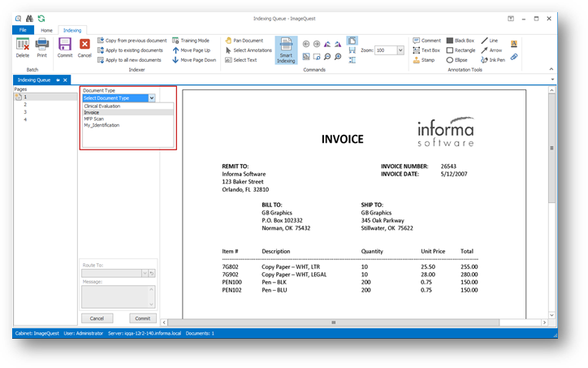588x368 pixels.
Task: Click the zoom out magnifier
Action: [x=327, y=57]
